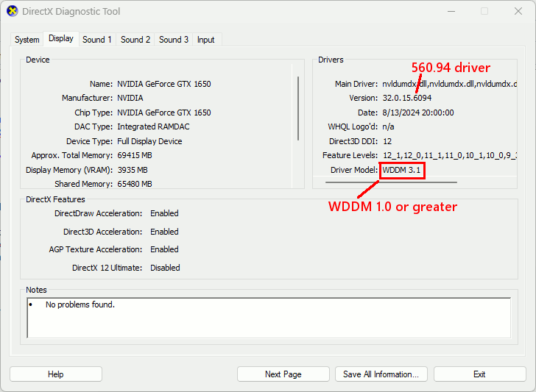Click inside the Notes text box
Viewport: 536px width, 392px height.
(269, 318)
